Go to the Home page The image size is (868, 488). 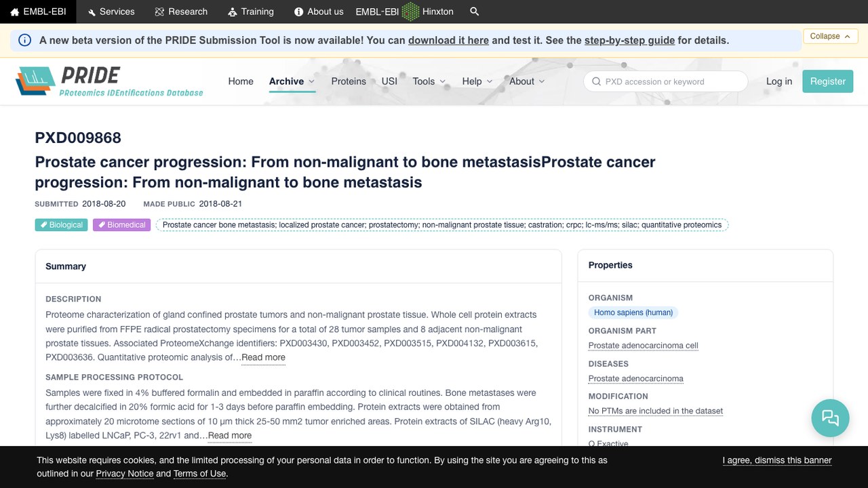click(x=241, y=81)
